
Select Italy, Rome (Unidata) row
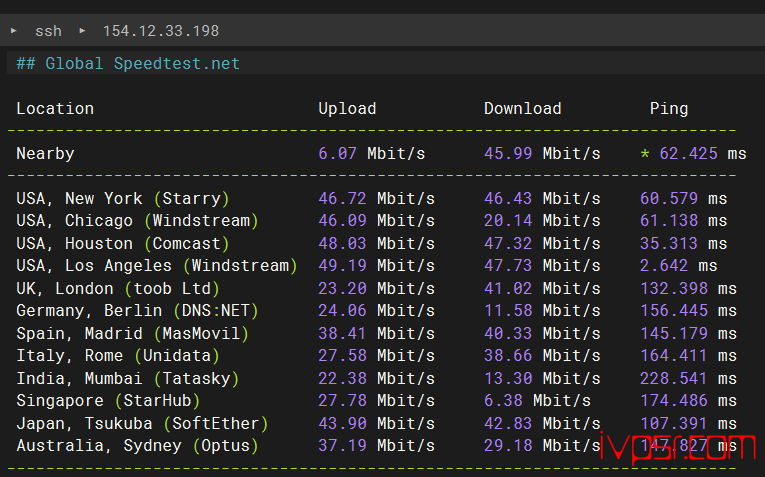point(118,355)
